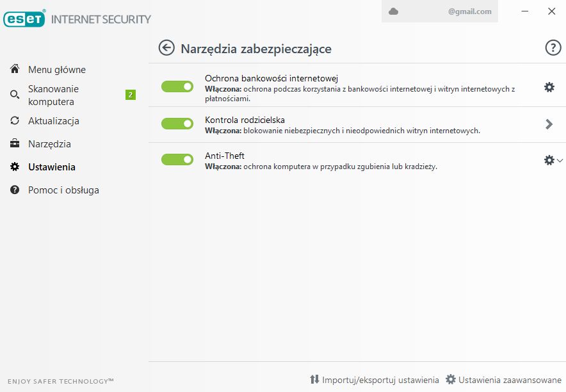Click the back arrow icon

166,48
